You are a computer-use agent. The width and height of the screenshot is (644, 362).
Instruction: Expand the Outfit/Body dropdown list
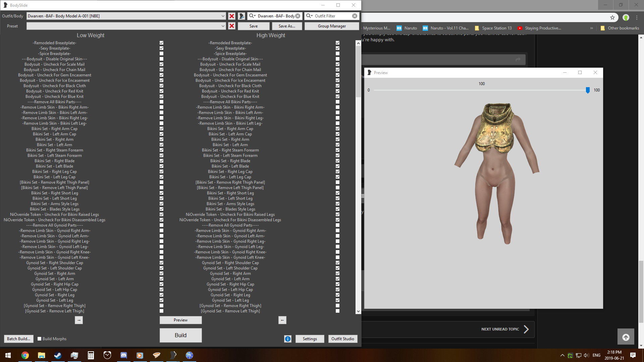point(223,16)
